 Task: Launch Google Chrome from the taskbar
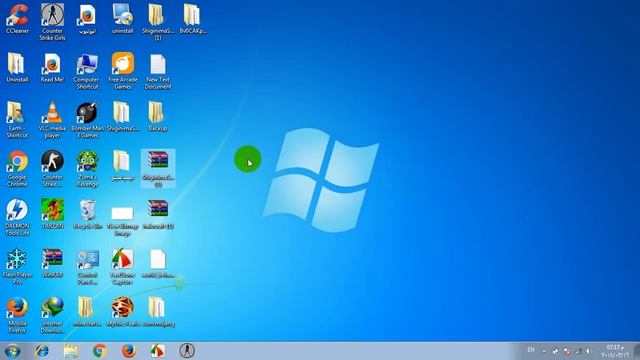coord(100,351)
